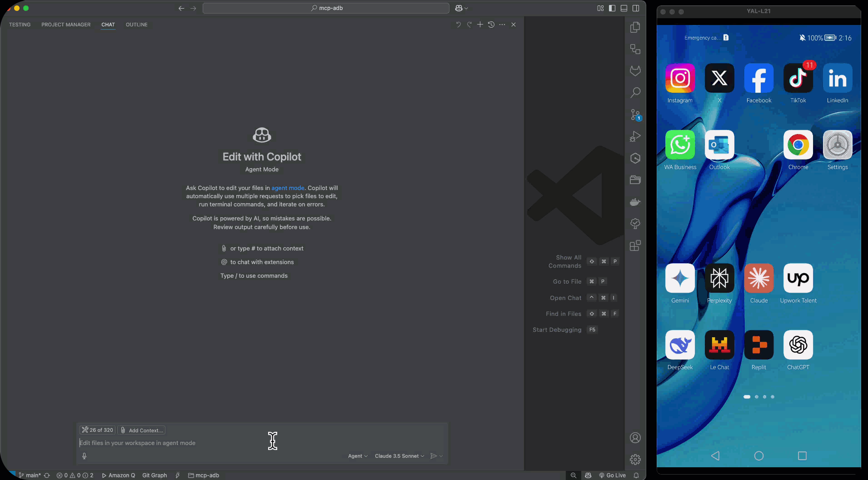Open Claude 3.5 Sonnet model picker
The width and height of the screenshot is (868, 480).
[x=399, y=456]
